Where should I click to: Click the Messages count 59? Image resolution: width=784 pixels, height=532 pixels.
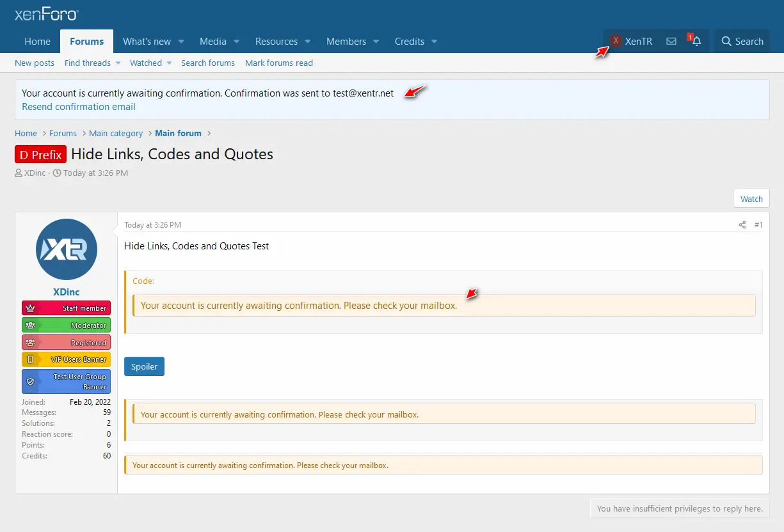coord(107,412)
